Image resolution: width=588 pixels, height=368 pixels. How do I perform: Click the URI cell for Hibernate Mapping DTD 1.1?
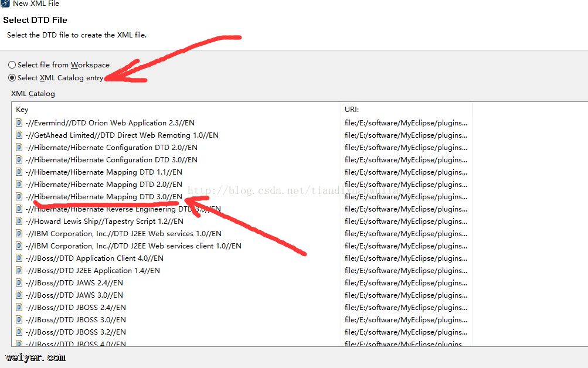(406, 172)
